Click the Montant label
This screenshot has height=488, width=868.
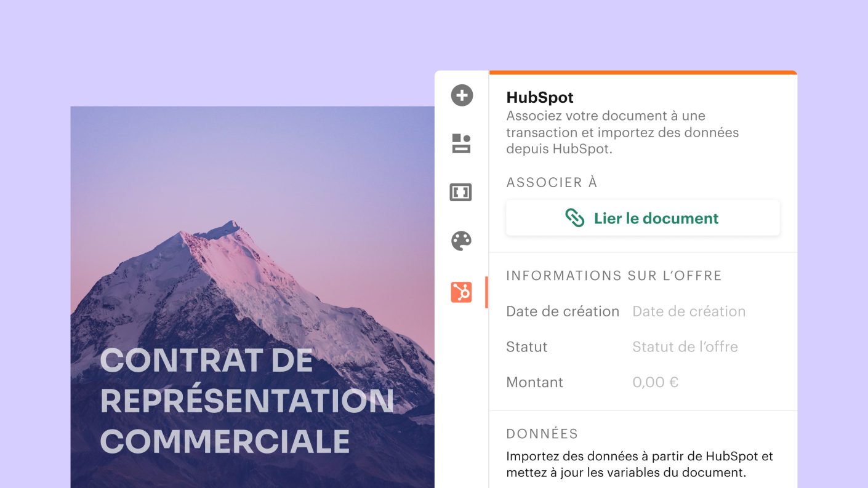point(534,382)
